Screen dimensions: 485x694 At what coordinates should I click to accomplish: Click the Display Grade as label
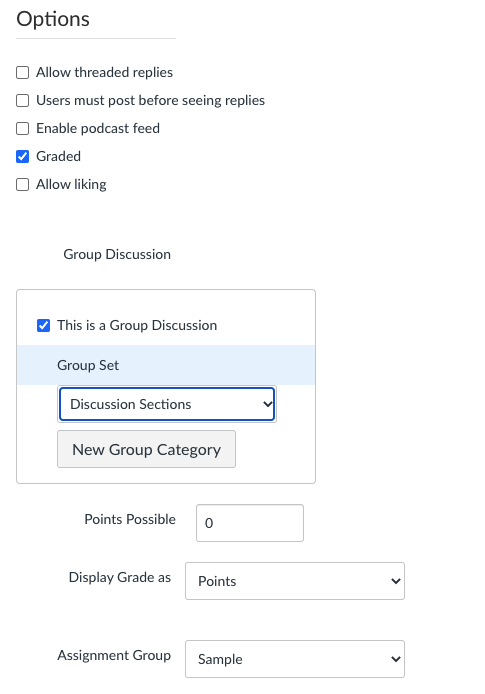pyautogui.click(x=120, y=577)
